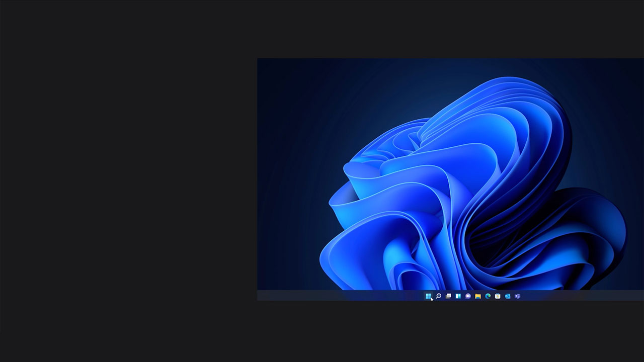Select the shopping bag Store icon

(498, 296)
